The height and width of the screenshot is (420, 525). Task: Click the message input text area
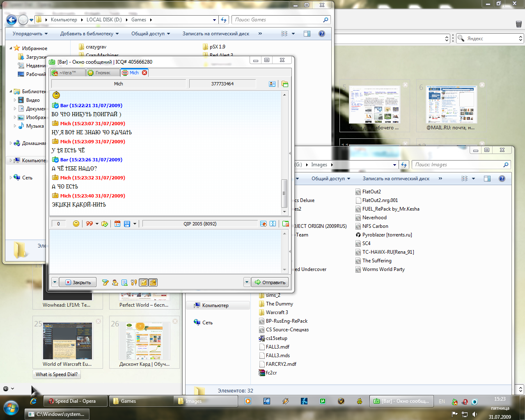point(165,251)
